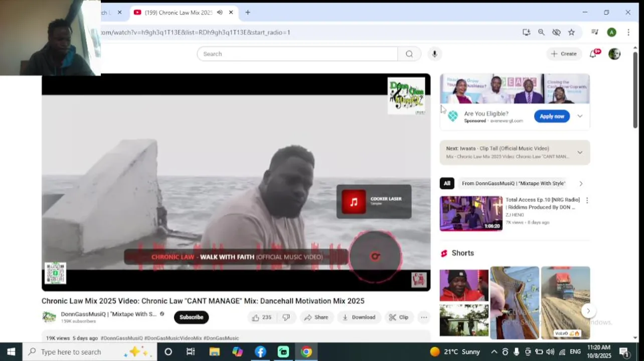Click the install app icon in address bar
Viewport: 644px width, 361px height.
[x=526, y=32]
